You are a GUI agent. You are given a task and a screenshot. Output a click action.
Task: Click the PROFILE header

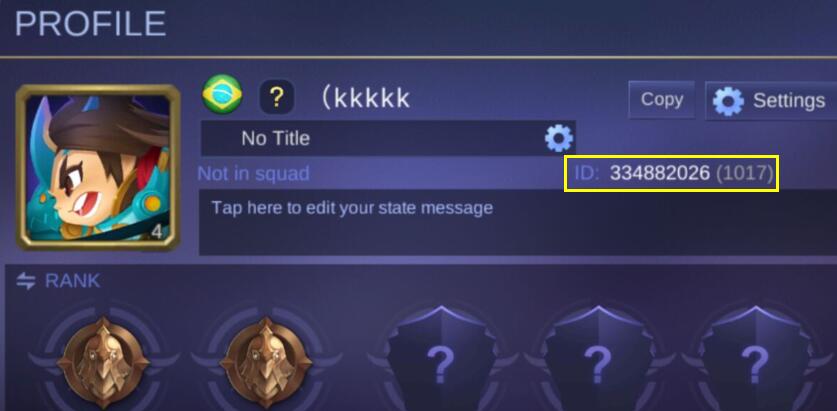click(90, 23)
